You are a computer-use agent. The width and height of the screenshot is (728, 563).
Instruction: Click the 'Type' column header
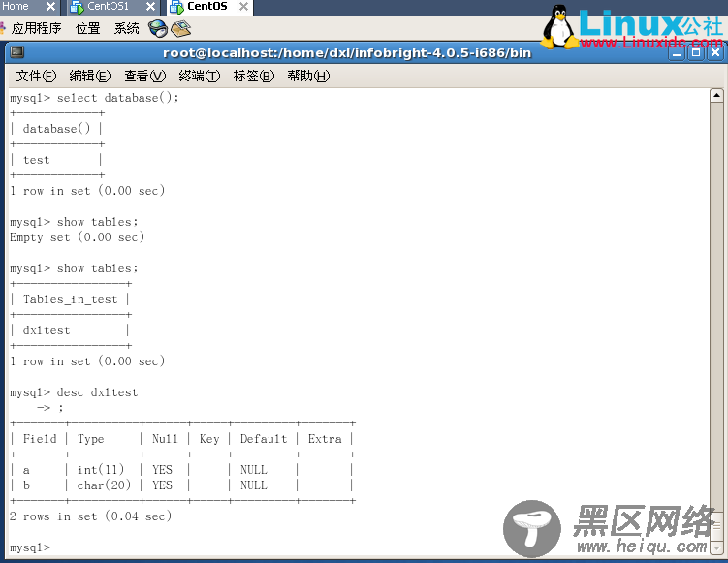(90, 439)
